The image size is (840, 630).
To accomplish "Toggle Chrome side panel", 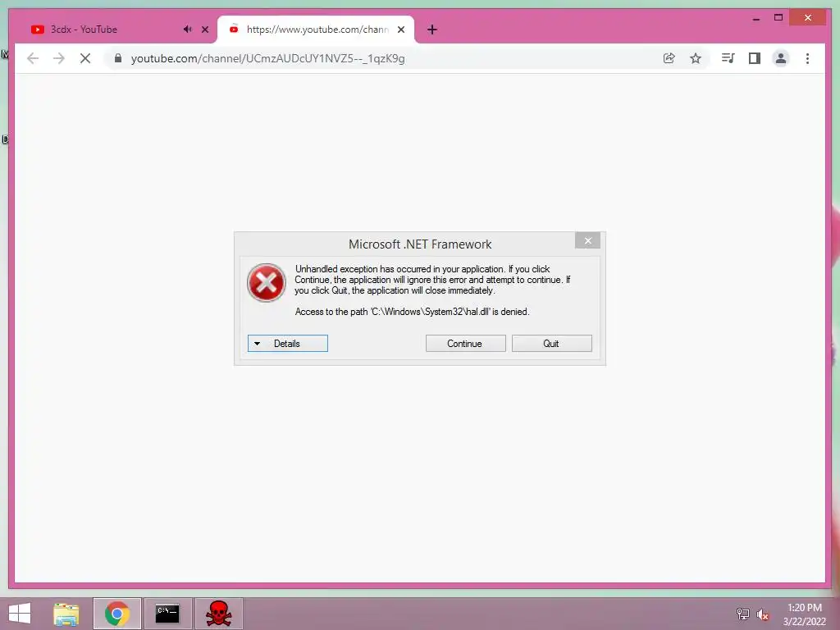I will point(755,58).
